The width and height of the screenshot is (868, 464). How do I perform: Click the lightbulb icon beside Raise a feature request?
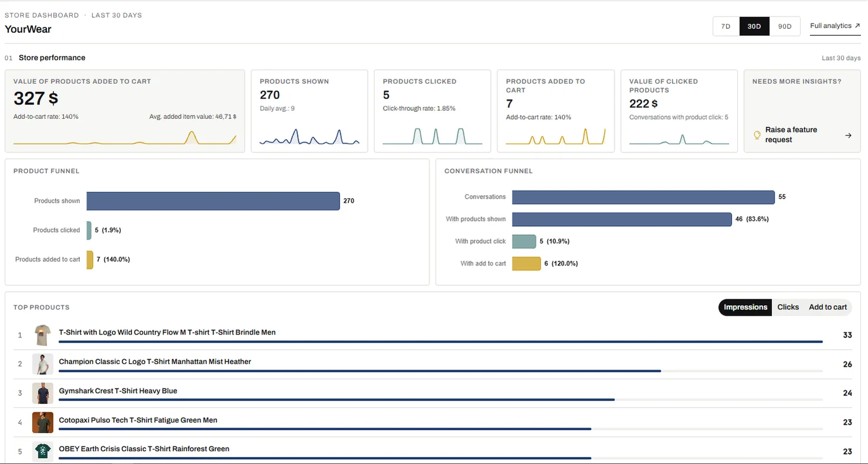click(x=757, y=135)
